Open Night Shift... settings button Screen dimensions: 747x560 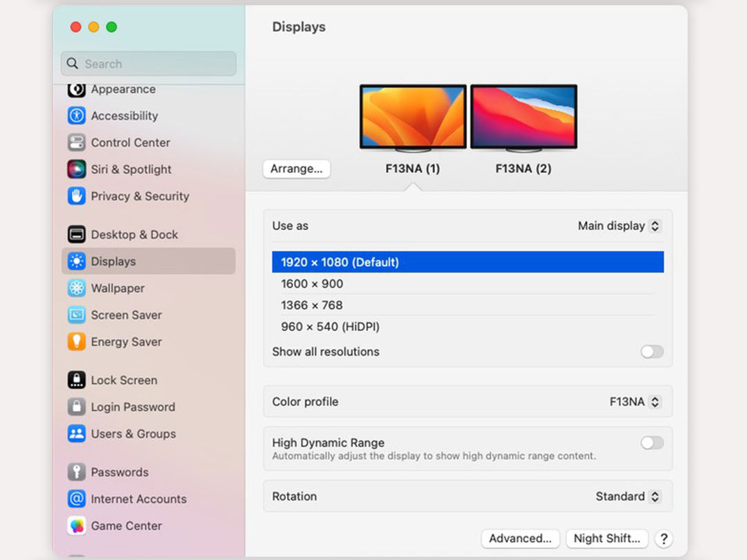[x=607, y=539]
